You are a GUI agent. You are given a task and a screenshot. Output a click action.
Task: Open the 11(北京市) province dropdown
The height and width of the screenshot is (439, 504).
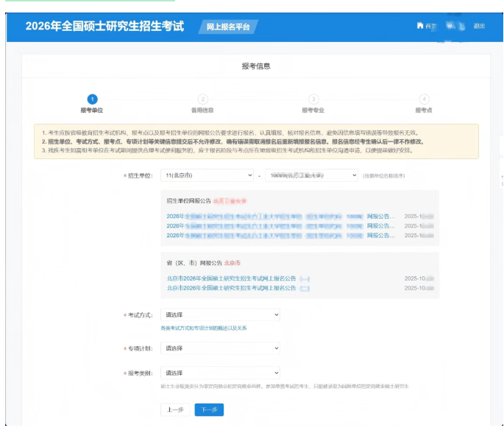(x=207, y=176)
